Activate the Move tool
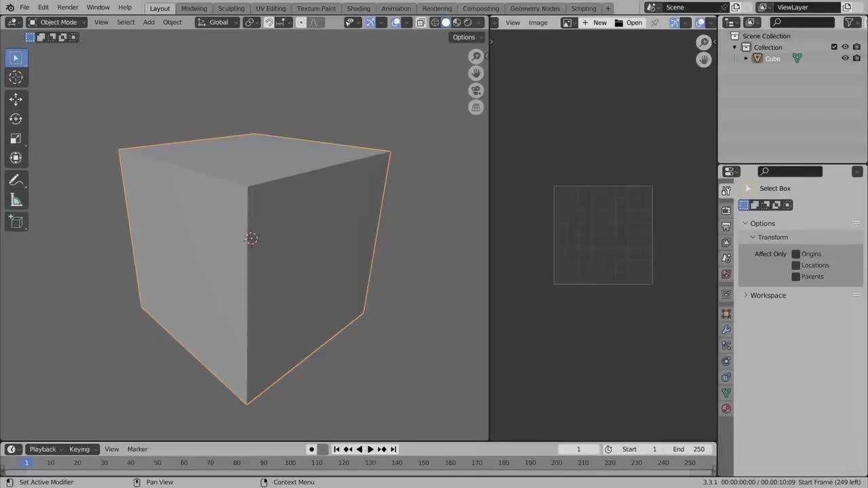Image resolution: width=868 pixels, height=488 pixels. (x=16, y=100)
